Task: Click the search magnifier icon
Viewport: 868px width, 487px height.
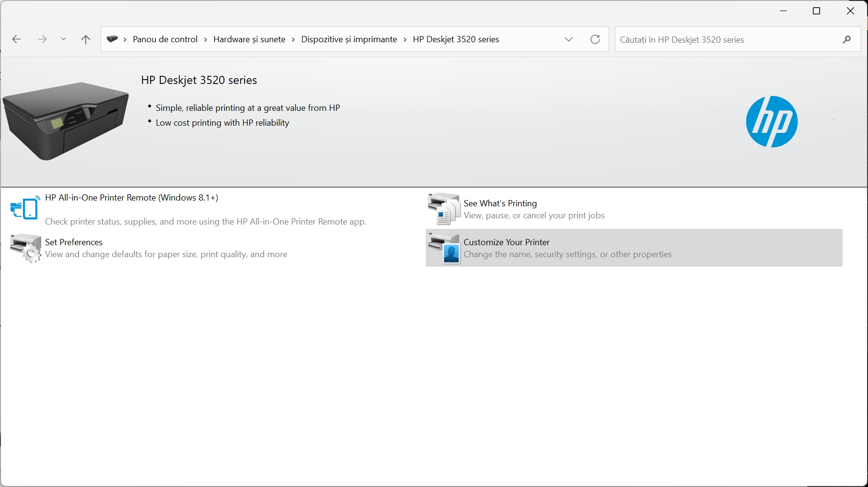Action: pos(847,39)
